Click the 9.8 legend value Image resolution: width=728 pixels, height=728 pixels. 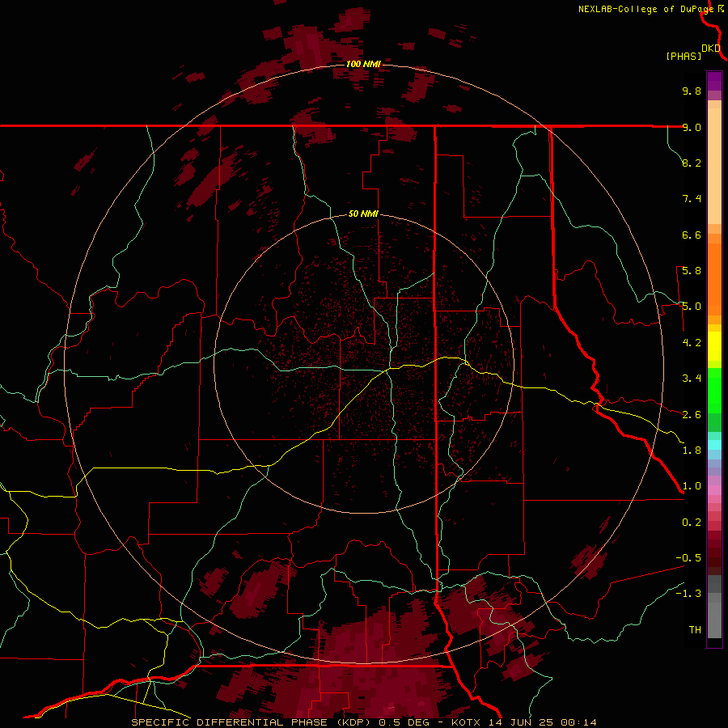click(x=692, y=91)
